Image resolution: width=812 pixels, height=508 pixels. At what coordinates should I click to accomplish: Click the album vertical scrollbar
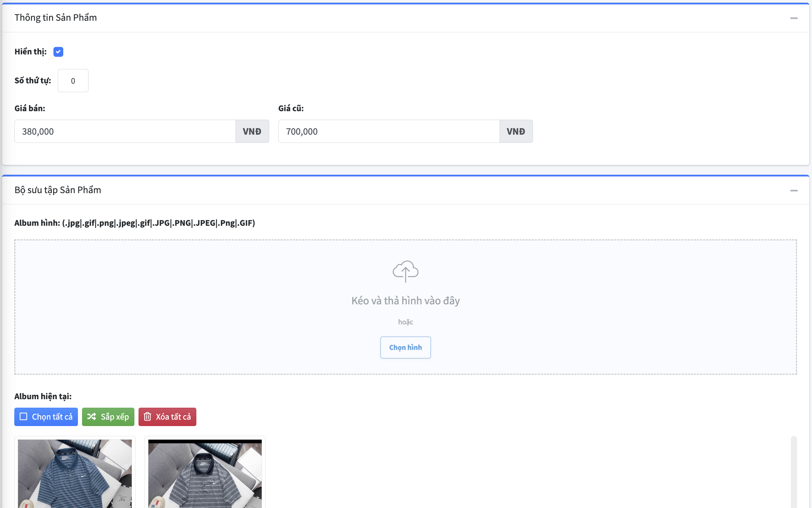[794, 472]
